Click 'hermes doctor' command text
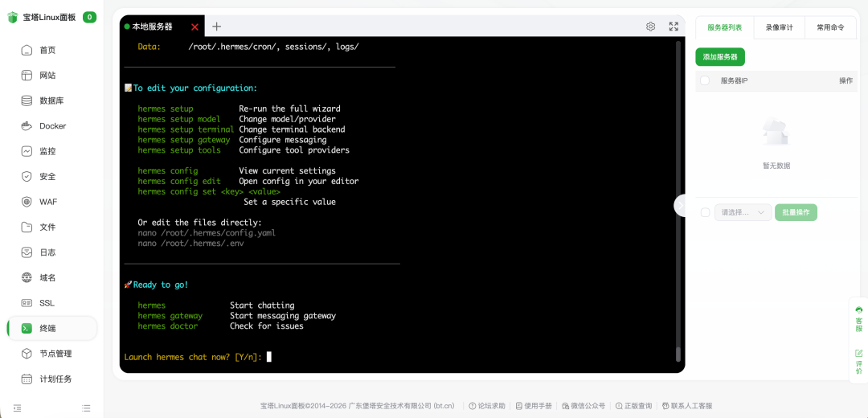 (x=168, y=326)
